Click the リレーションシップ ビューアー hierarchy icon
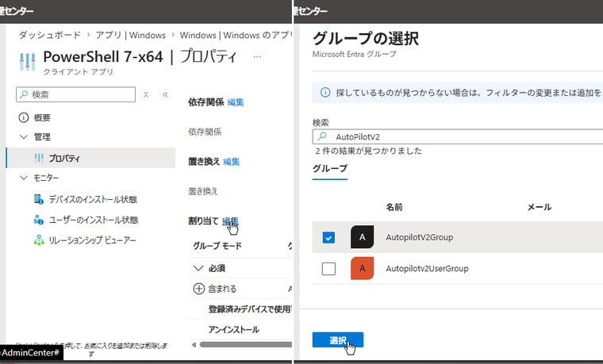 [38, 240]
